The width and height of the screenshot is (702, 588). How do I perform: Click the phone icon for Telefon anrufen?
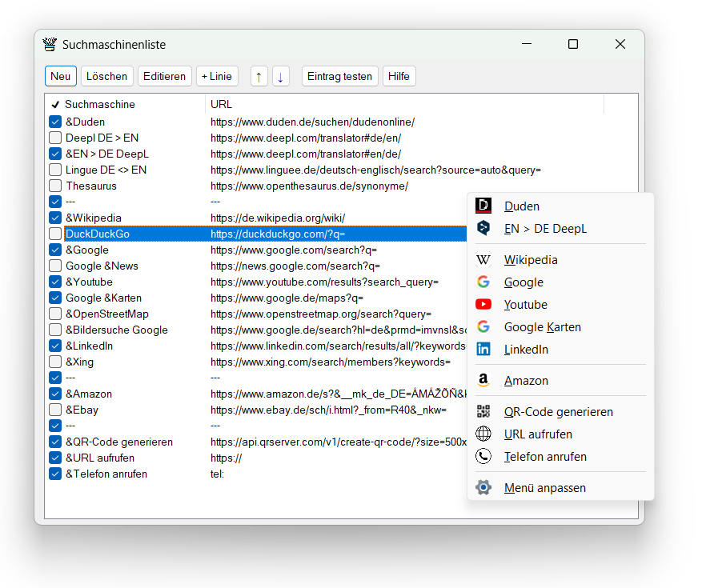pyautogui.click(x=483, y=457)
